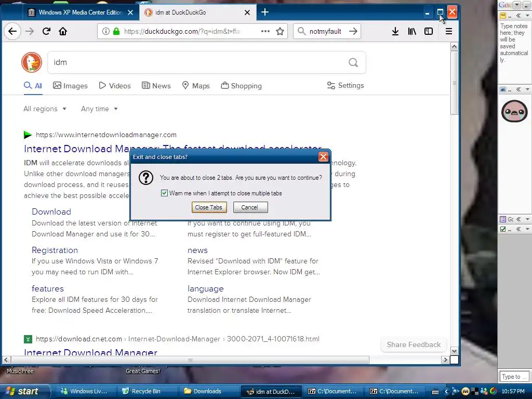Click the Share Feedback button
The width and height of the screenshot is (532, 399).
coord(414,345)
